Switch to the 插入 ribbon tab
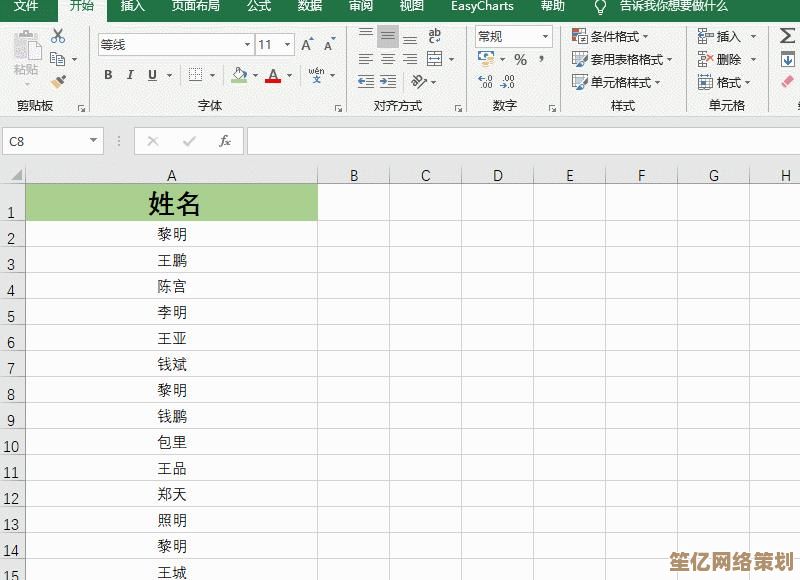Image resolution: width=800 pixels, height=580 pixels. coord(132,6)
